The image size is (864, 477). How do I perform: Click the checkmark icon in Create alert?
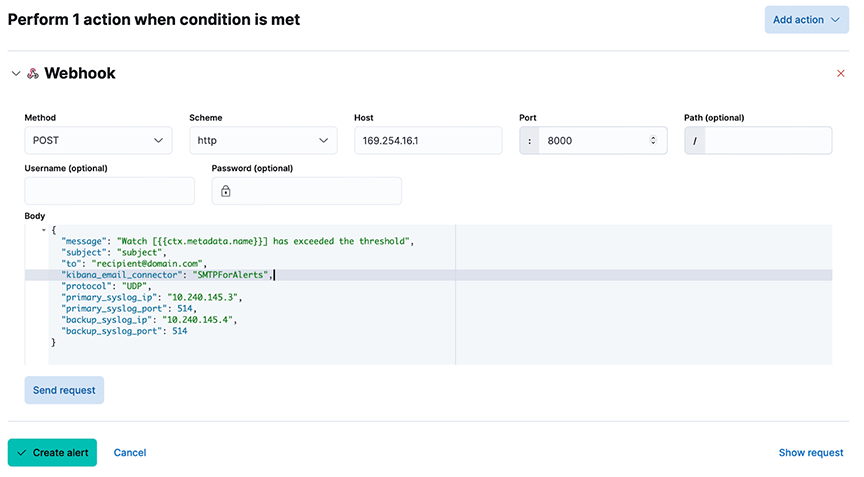21,453
